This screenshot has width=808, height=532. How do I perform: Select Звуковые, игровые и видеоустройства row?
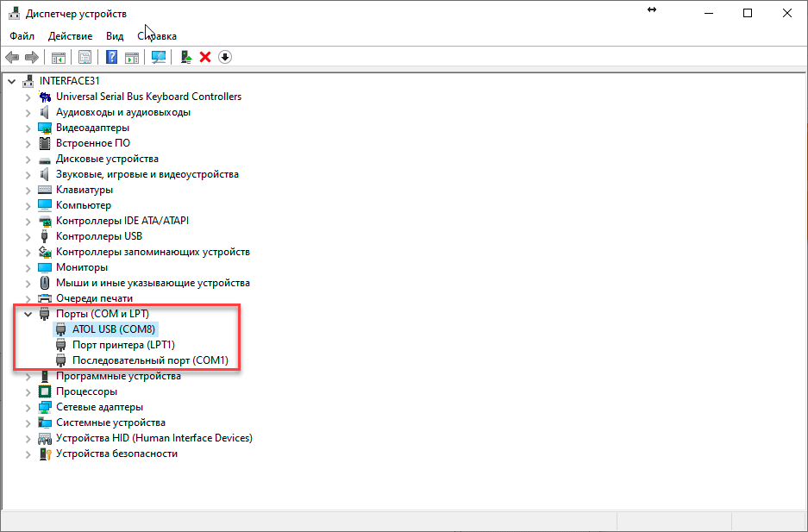[x=147, y=174]
